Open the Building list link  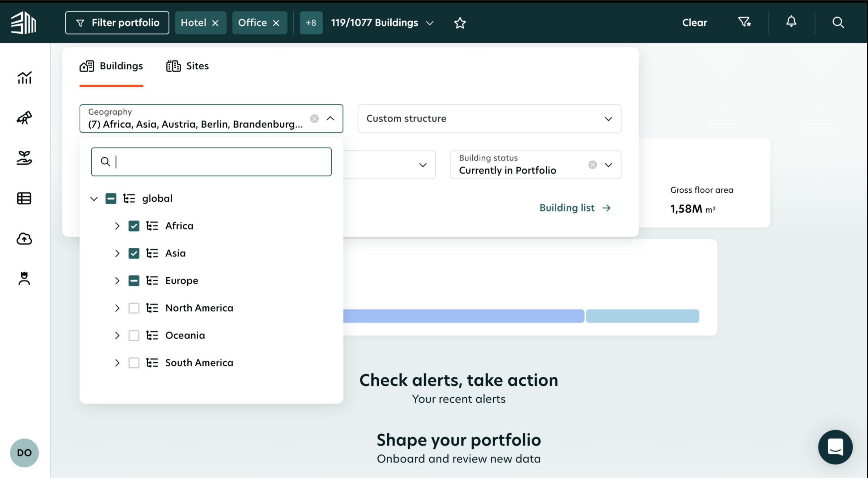pyautogui.click(x=575, y=208)
